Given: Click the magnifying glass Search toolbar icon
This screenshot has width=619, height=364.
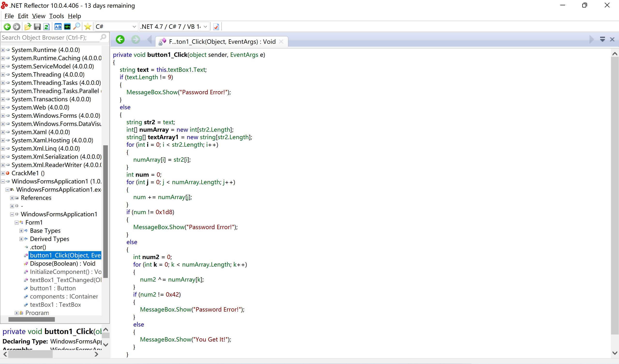Looking at the screenshot, I should tap(77, 27).
